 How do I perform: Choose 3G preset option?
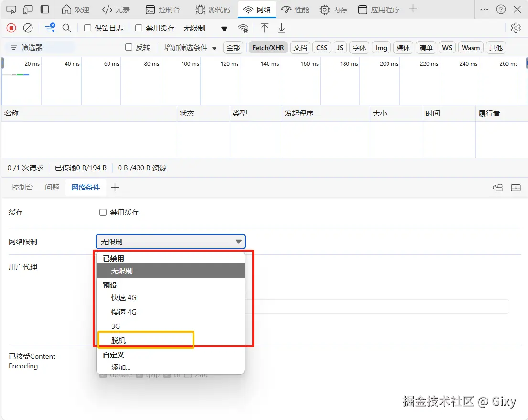(171, 326)
